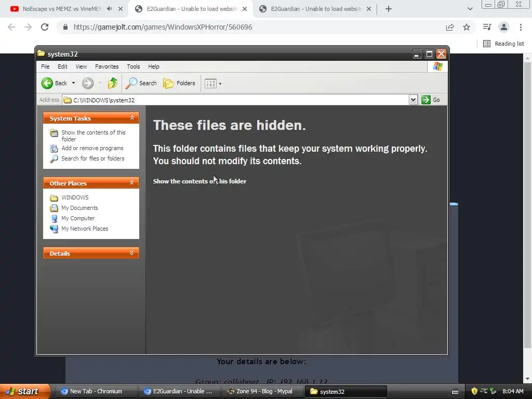The width and height of the screenshot is (532, 399).
Task: Open the View menu
Action: coord(81,66)
